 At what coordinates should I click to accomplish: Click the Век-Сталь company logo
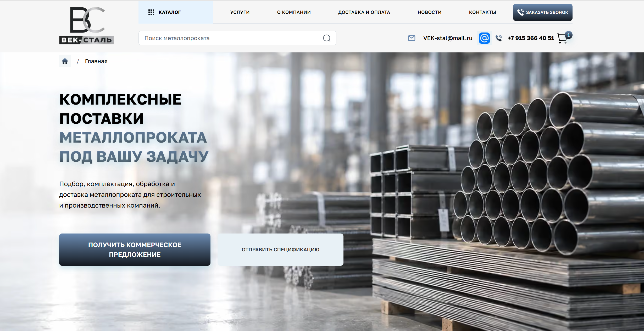[x=86, y=25]
